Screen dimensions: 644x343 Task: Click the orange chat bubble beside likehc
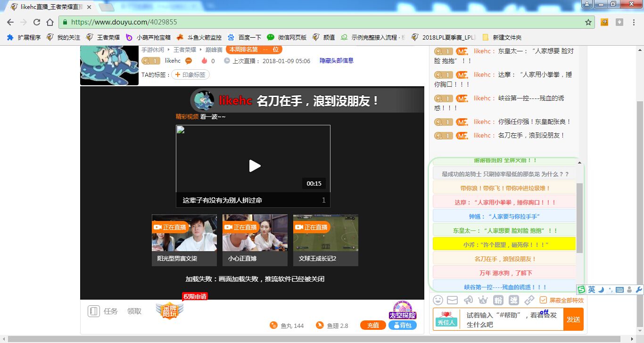click(x=189, y=61)
